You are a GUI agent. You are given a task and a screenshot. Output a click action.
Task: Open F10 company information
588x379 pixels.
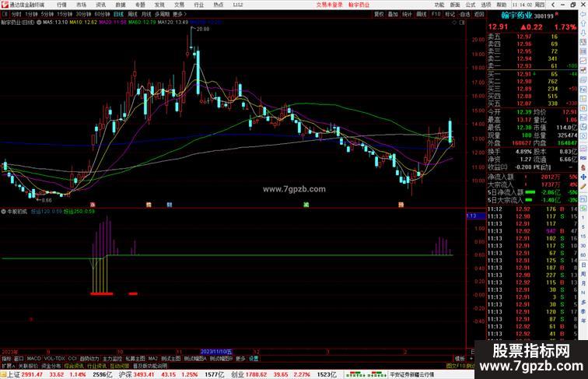(x=436, y=14)
